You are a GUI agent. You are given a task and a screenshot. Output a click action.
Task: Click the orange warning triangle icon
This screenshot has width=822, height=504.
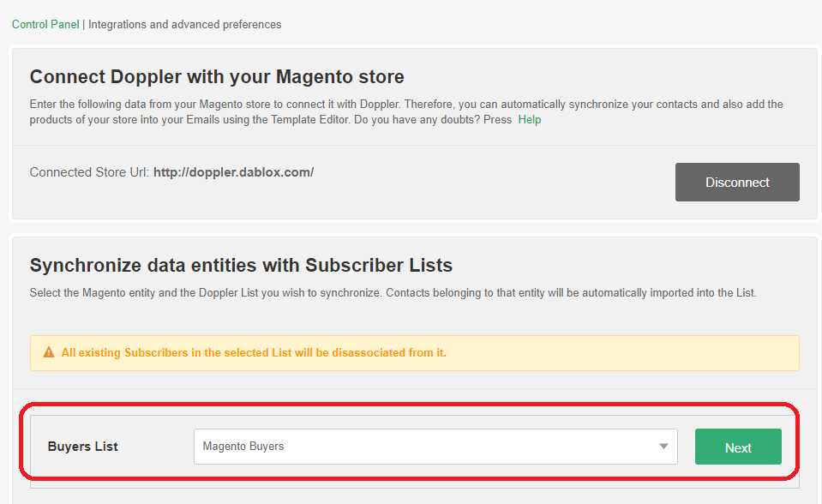(49, 352)
